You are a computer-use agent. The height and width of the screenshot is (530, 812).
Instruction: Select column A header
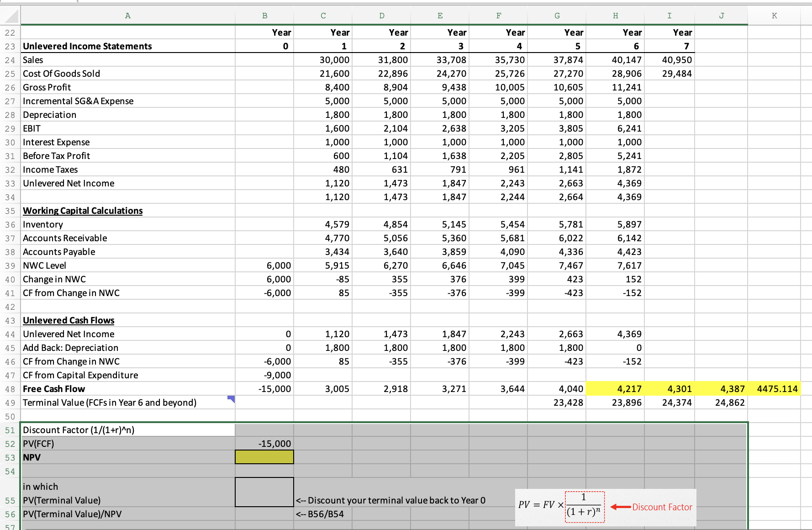[127, 16]
